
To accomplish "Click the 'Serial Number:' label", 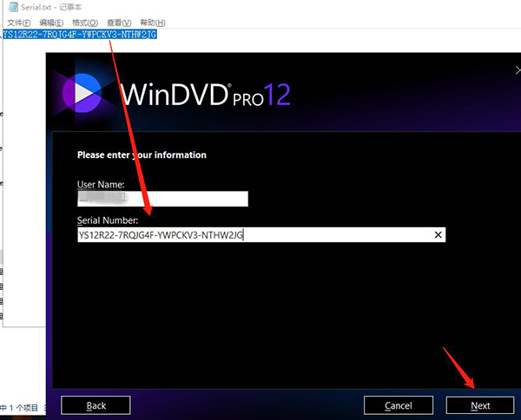I will point(109,220).
